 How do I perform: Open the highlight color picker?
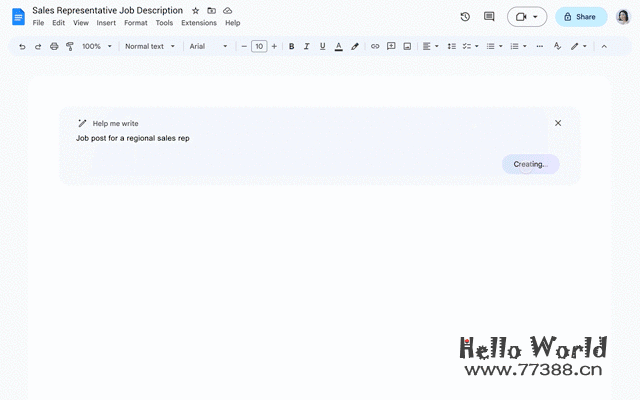355,47
